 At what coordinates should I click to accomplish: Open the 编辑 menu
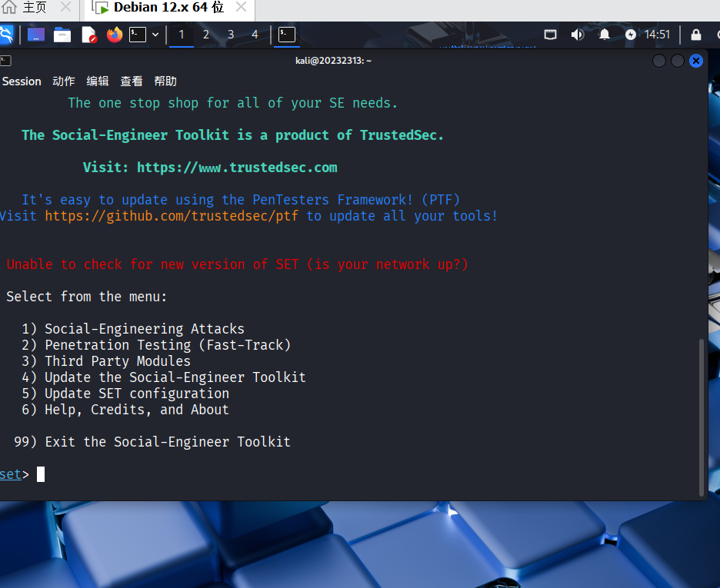(98, 81)
